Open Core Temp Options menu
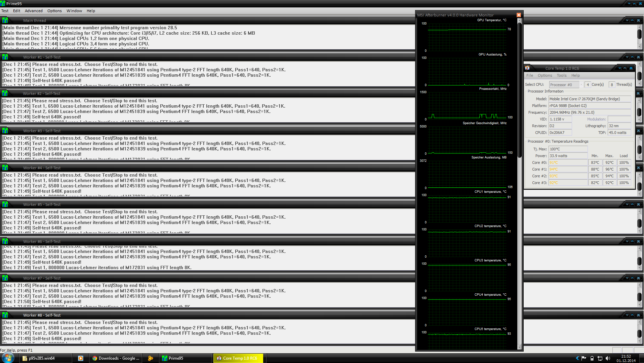This screenshot has width=644, height=363. [545, 75]
